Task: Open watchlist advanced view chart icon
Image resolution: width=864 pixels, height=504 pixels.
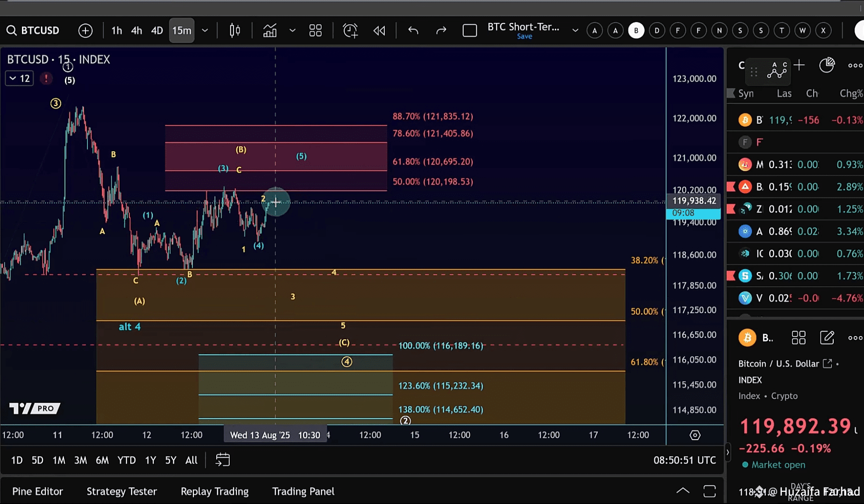Action: coord(776,70)
